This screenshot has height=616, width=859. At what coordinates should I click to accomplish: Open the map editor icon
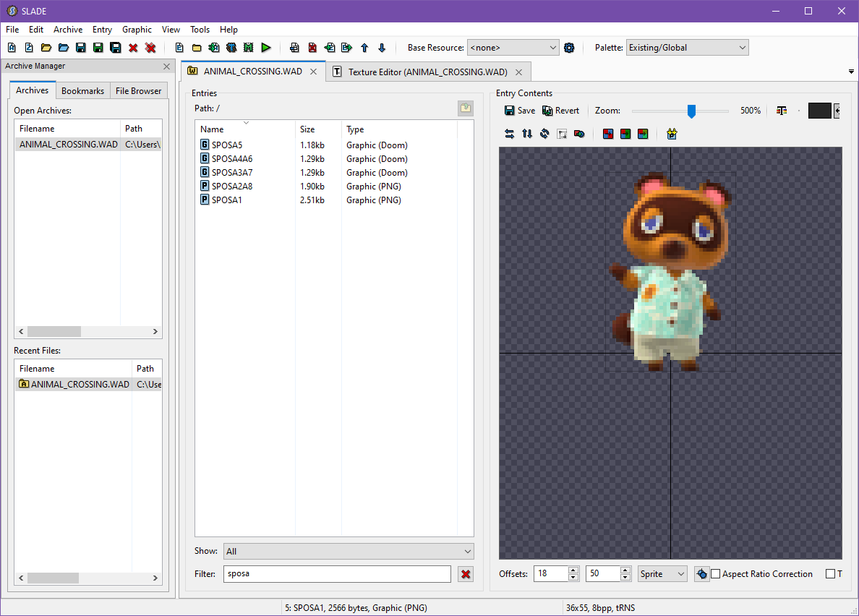(249, 48)
